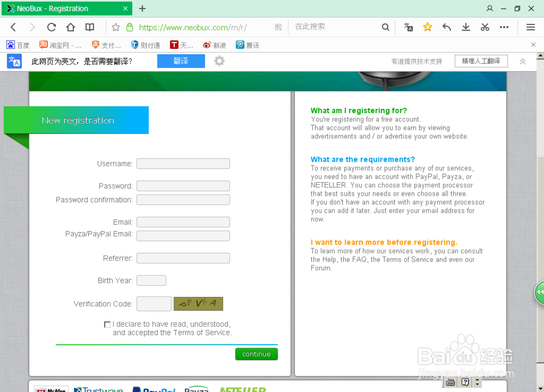The width and height of the screenshot is (544, 392).
Task: Open the reading mode book icon
Action: [x=90, y=27]
